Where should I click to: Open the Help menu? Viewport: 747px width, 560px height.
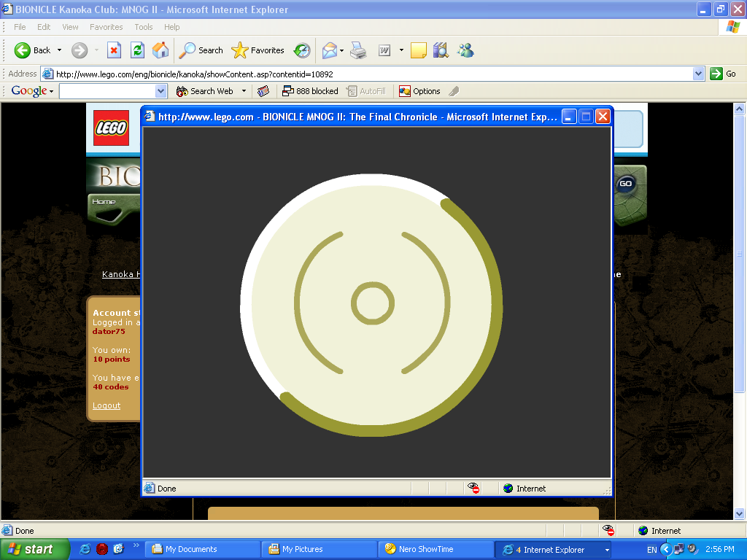click(172, 27)
